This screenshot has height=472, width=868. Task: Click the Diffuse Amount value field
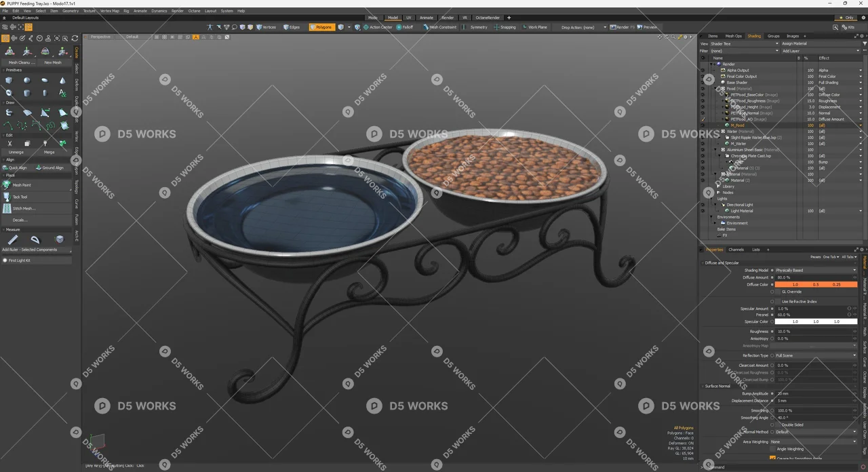coord(816,277)
